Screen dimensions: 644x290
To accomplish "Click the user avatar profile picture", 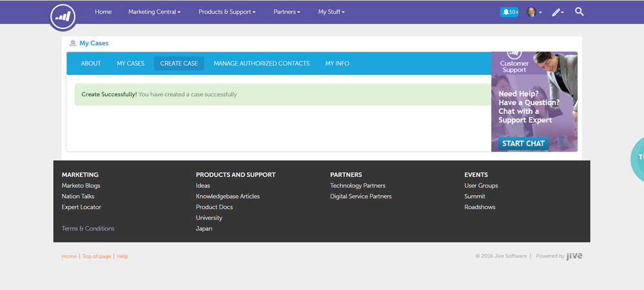I will coord(531,12).
